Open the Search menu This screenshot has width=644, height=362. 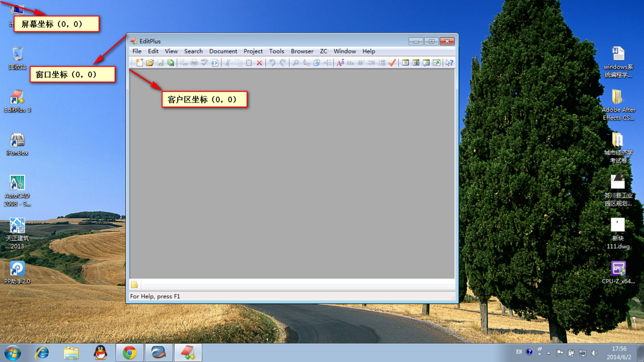[x=193, y=51]
